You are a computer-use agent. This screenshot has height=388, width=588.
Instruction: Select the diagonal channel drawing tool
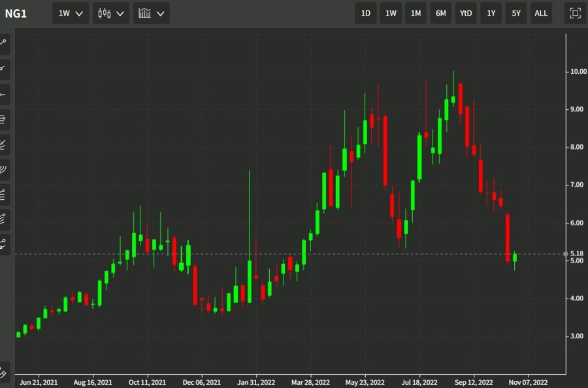3,219
